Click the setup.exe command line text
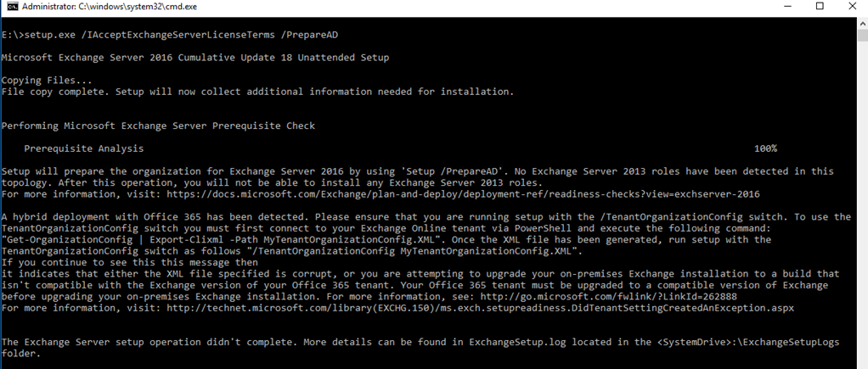Screen dimensions: 868x369 click(x=169, y=35)
